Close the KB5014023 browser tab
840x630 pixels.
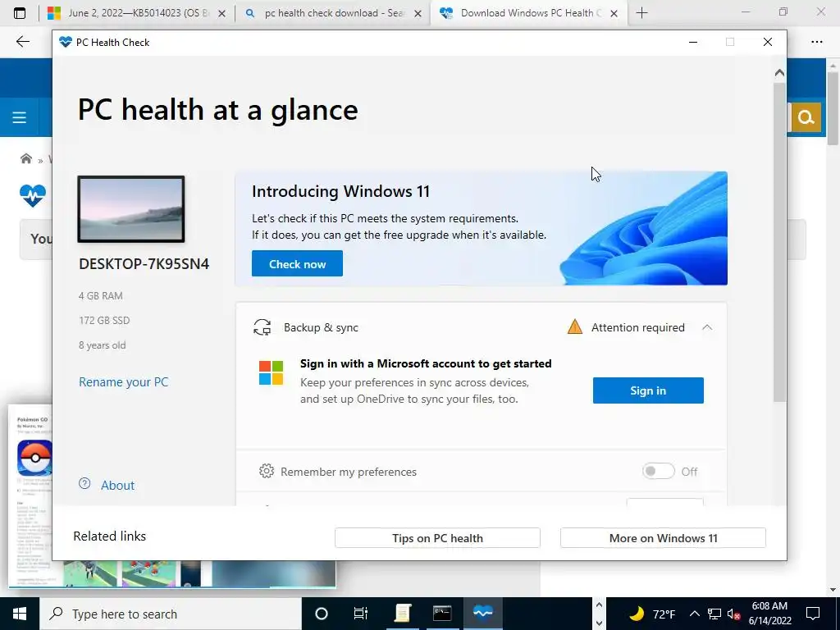click(221, 13)
